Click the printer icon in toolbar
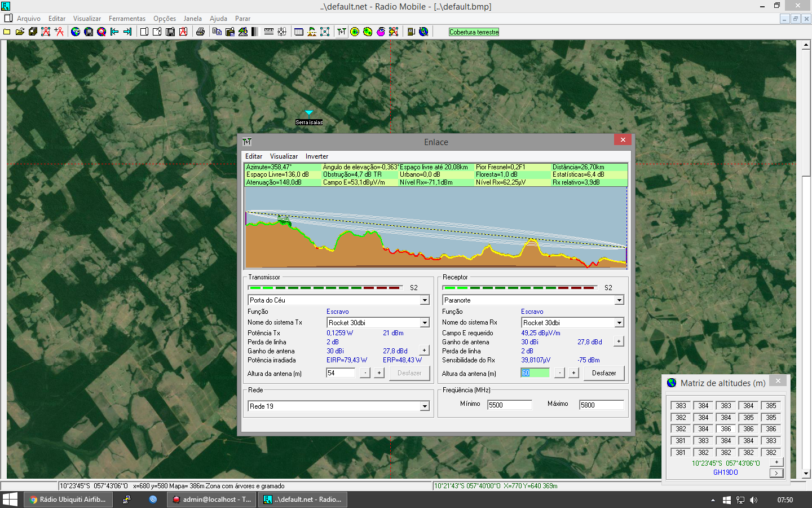Image resolution: width=812 pixels, height=508 pixels. click(200, 32)
